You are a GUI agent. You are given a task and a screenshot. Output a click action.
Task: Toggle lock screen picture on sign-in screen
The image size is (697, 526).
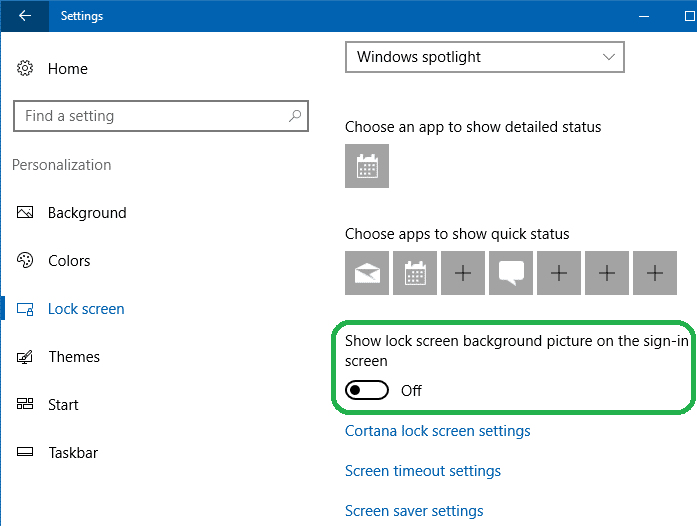367,390
